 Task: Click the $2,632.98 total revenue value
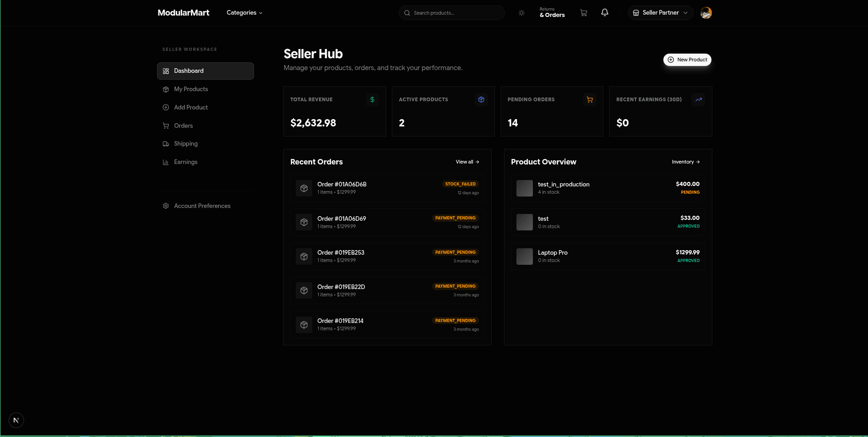coord(313,123)
